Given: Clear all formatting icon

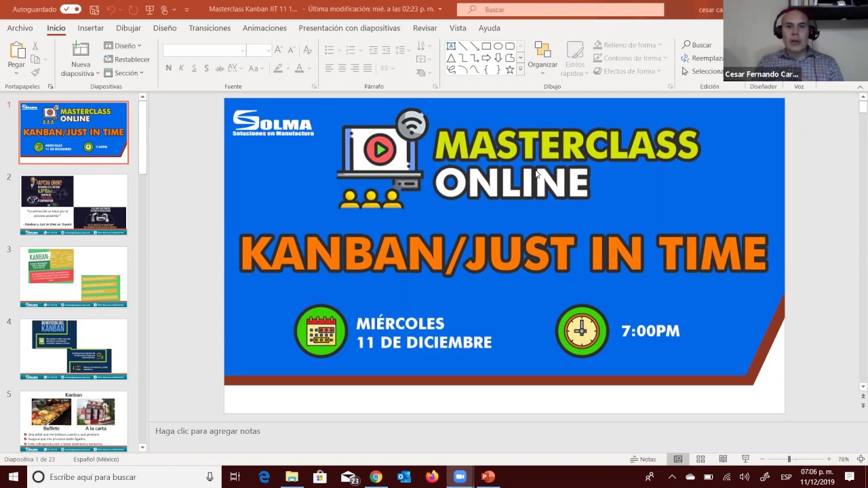Looking at the screenshot, I should click(x=307, y=50).
